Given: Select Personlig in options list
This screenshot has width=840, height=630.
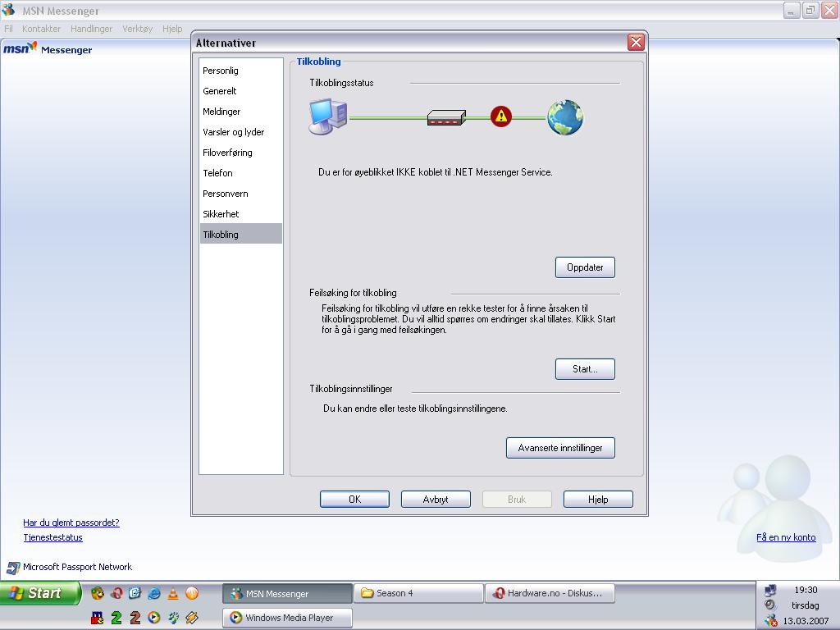Looking at the screenshot, I should click(241, 71).
